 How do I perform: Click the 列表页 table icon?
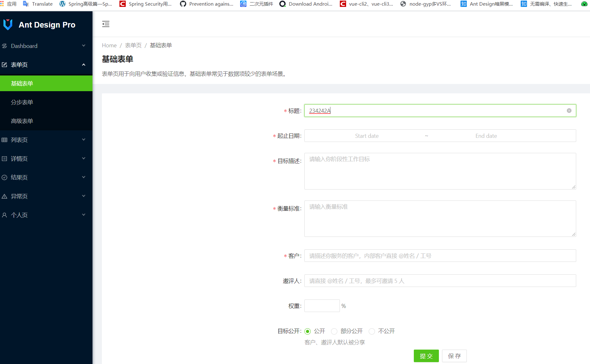click(4, 140)
